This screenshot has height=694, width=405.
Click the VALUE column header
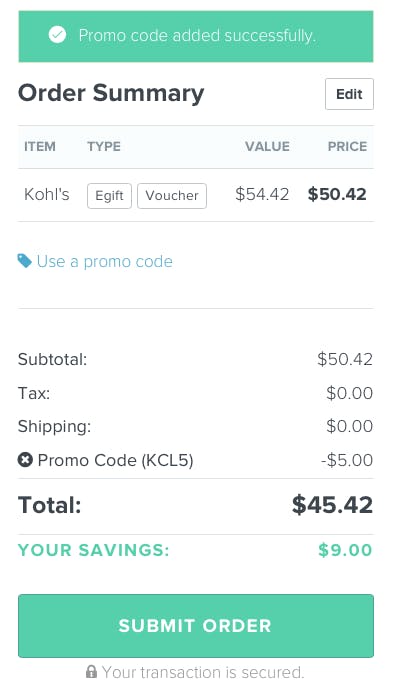click(267, 147)
